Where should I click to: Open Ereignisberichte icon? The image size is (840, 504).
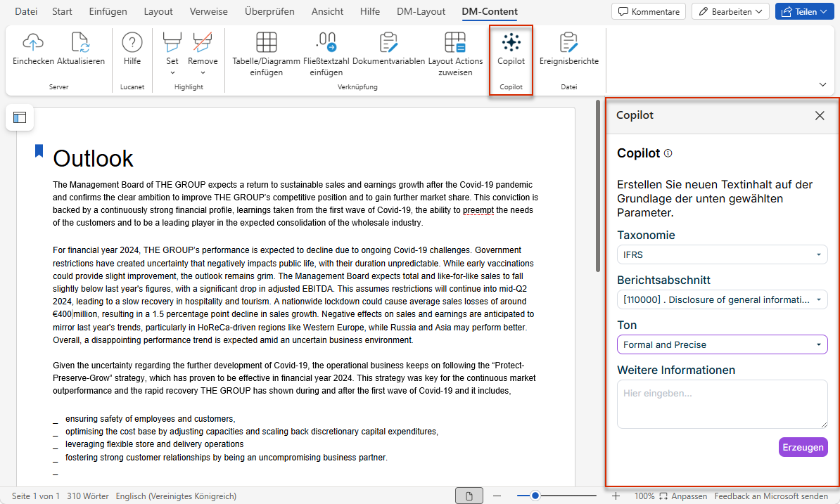[x=568, y=41]
